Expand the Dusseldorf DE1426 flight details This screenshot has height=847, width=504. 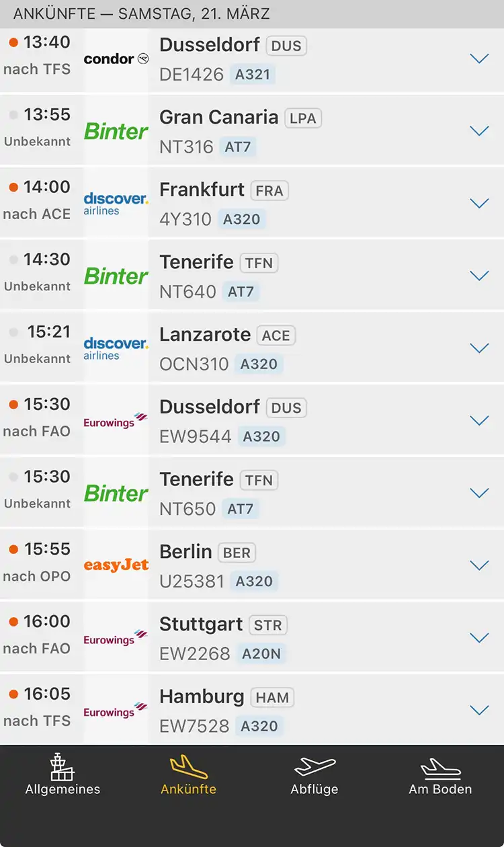pos(479,58)
